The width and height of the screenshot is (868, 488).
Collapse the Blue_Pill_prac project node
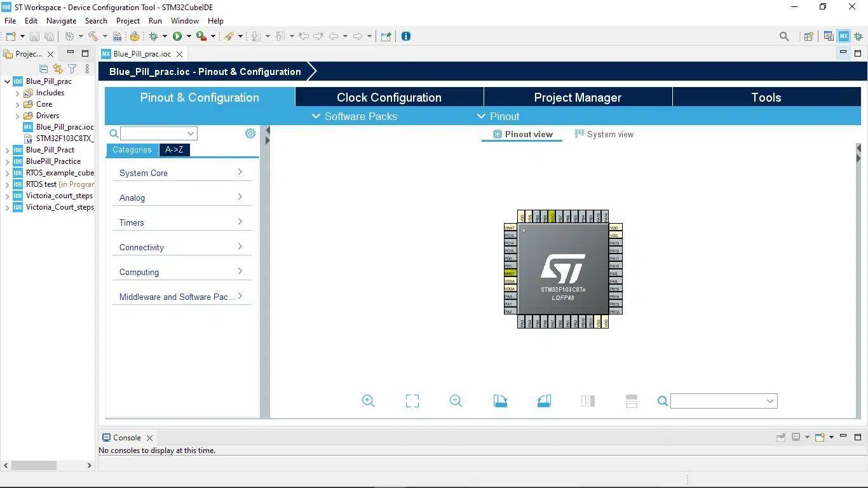[8, 81]
